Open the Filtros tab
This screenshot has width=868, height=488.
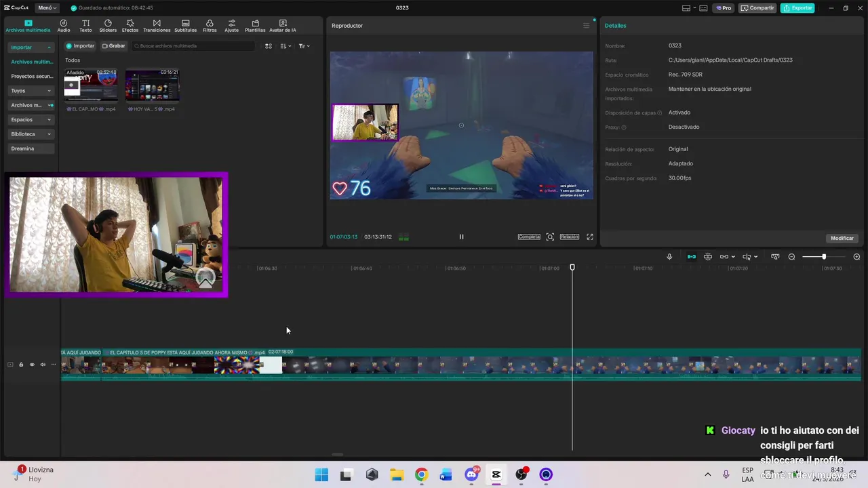tap(210, 26)
